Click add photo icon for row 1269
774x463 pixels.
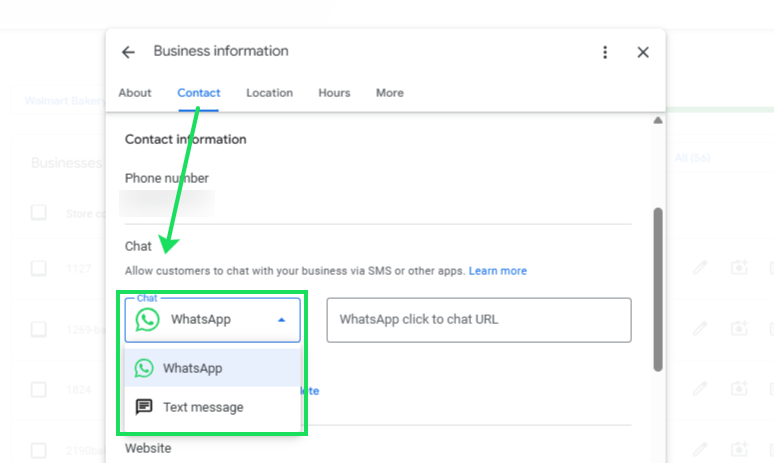coord(739,328)
